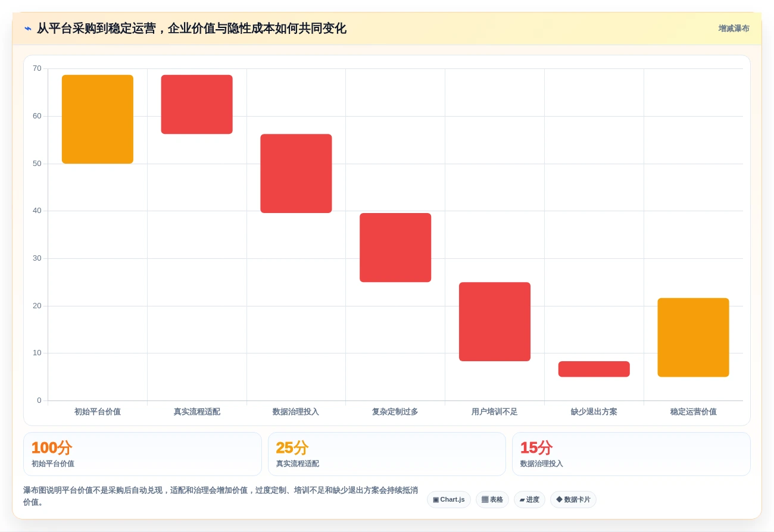
Task: Click the red 用户培训不足 bar
Action: point(495,321)
